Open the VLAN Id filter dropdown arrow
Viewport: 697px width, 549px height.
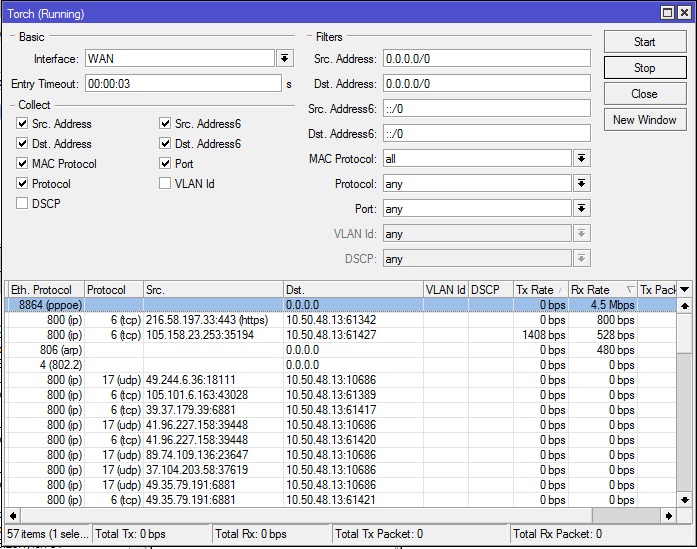pos(581,233)
